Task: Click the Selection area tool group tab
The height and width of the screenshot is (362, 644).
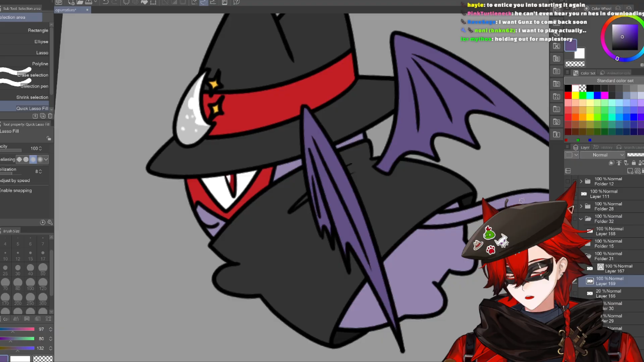Action: click(20, 18)
